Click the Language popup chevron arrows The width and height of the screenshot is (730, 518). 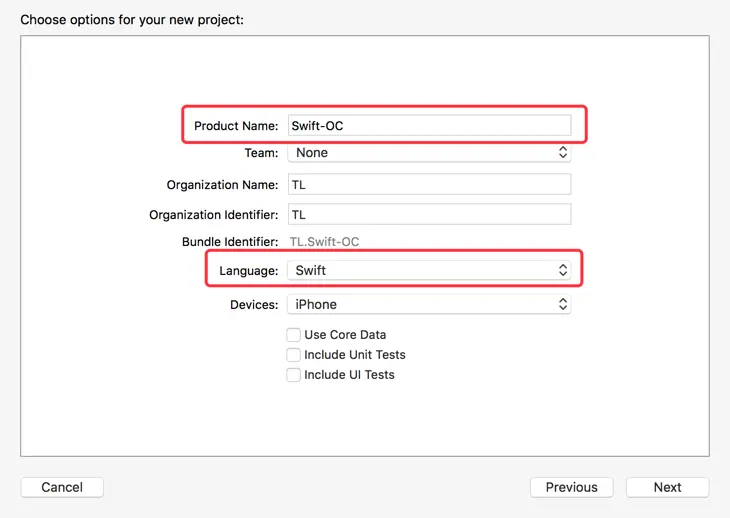tap(563, 270)
